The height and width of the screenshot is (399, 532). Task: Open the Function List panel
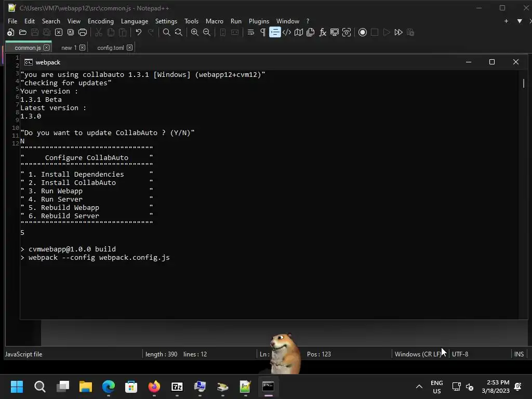click(323, 32)
